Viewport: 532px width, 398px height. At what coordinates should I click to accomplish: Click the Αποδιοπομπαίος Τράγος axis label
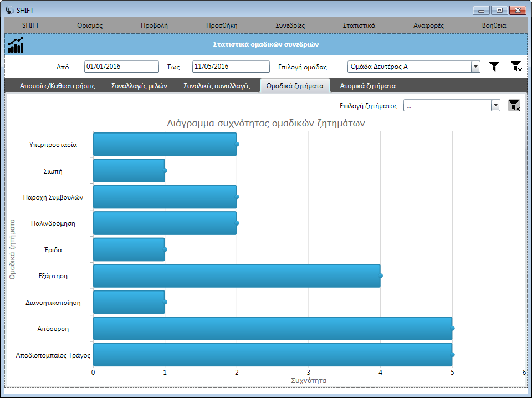53,355
